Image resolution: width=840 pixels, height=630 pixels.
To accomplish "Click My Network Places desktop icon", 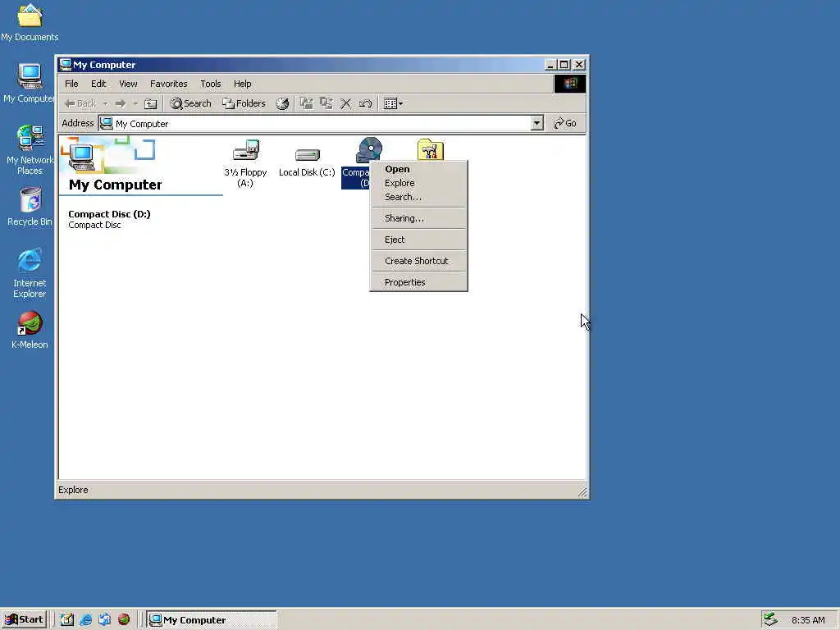I will coord(30,150).
